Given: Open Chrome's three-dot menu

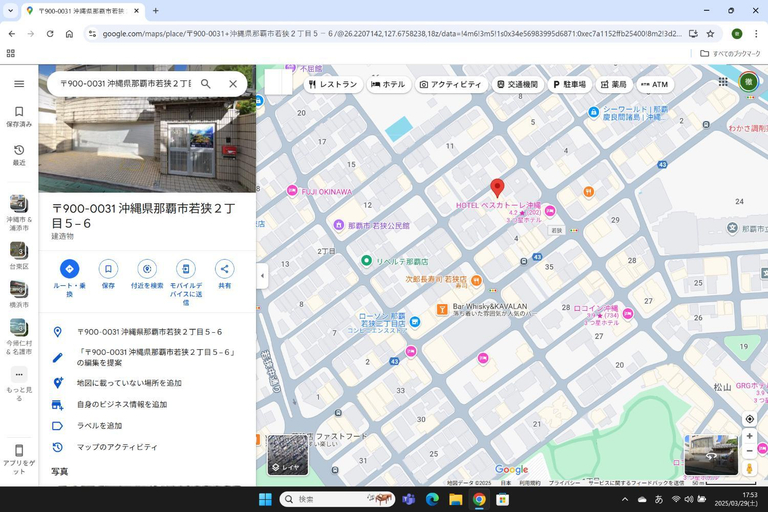Looking at the screenshot, I should click(756, 34).
